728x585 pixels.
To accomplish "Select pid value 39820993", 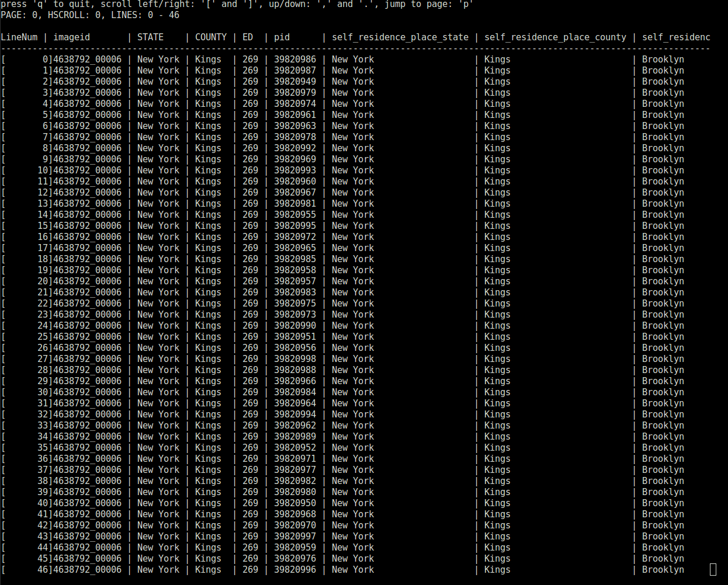I will [295, 170].
